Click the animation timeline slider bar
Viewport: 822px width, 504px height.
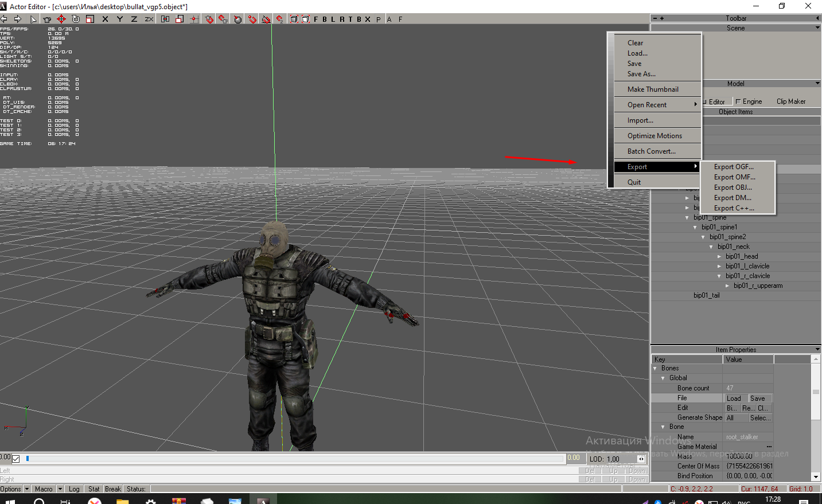click(295, 459)
